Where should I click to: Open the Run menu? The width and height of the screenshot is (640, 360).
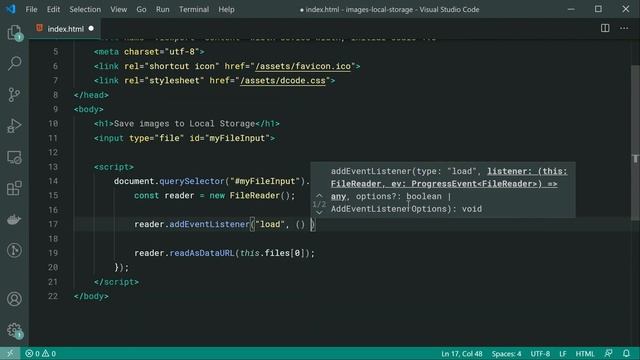click(x=162, y=9)
